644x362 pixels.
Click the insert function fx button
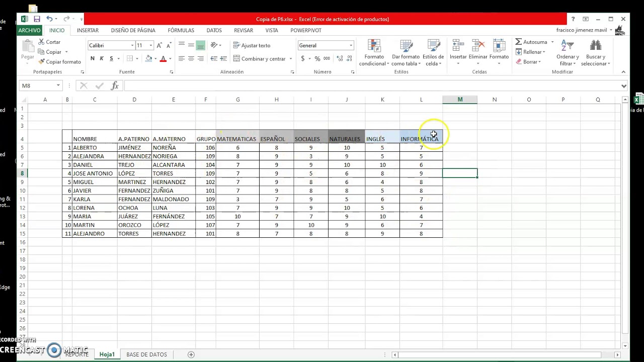[x=115, y=85]
